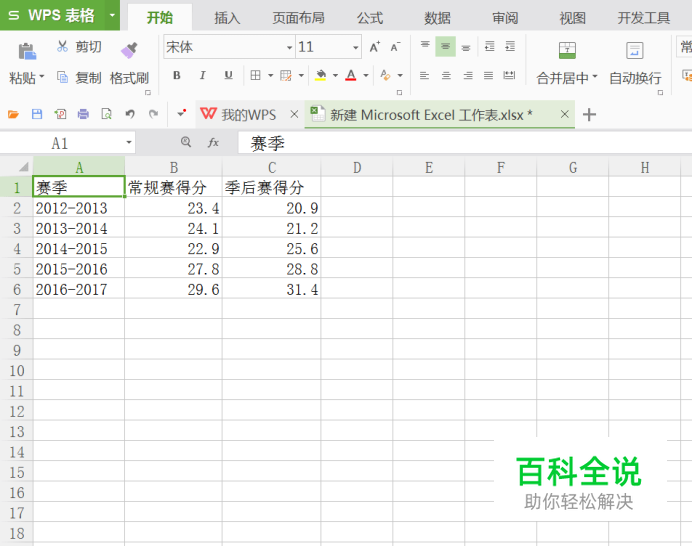
Task: Toggle italic formatting
Action: (203, 75)
